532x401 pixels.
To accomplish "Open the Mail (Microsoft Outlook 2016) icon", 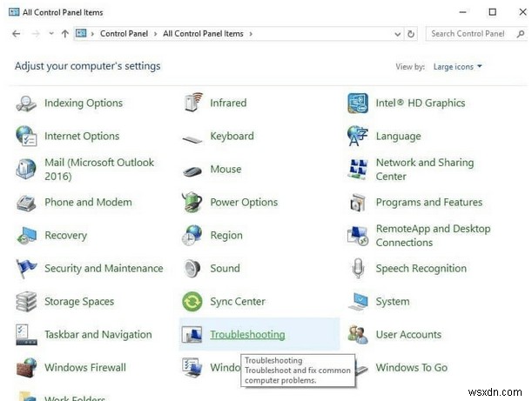I will click(x=26, y=169).
